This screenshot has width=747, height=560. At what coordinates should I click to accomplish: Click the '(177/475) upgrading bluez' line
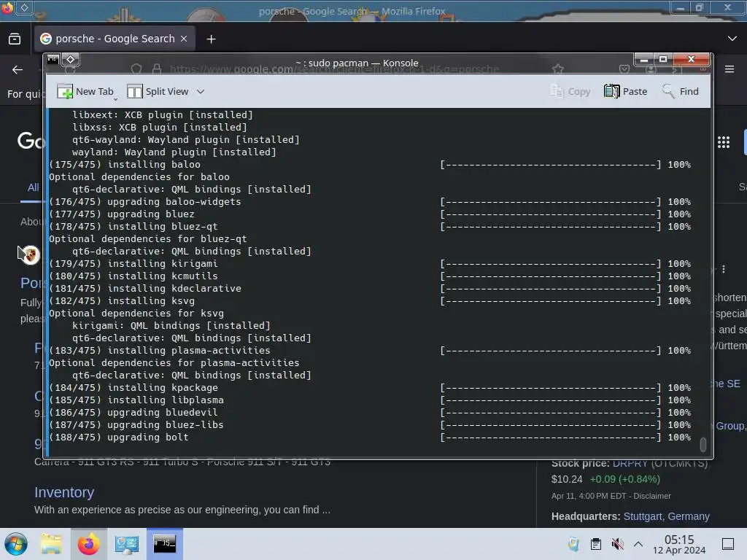[122, 214]
